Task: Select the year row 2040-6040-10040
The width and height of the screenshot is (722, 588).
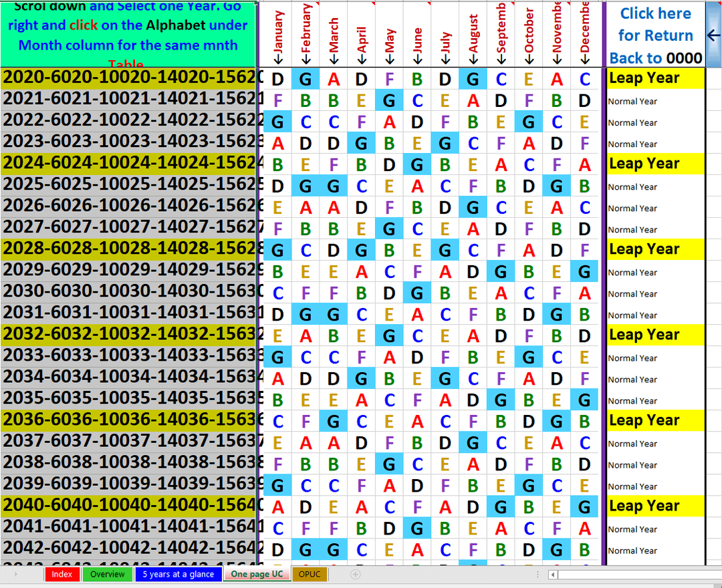Action: 128,506
